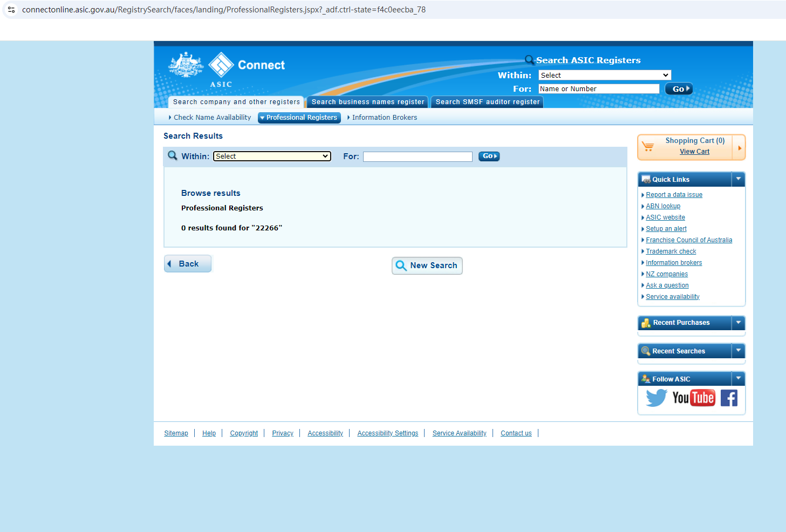Click the shopping cart icon
786x532 pixels.
tap(648, 147)
